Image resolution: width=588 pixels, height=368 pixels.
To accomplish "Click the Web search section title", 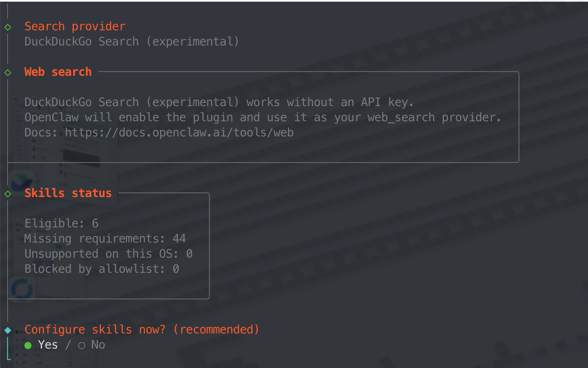I will pos(58,72).
